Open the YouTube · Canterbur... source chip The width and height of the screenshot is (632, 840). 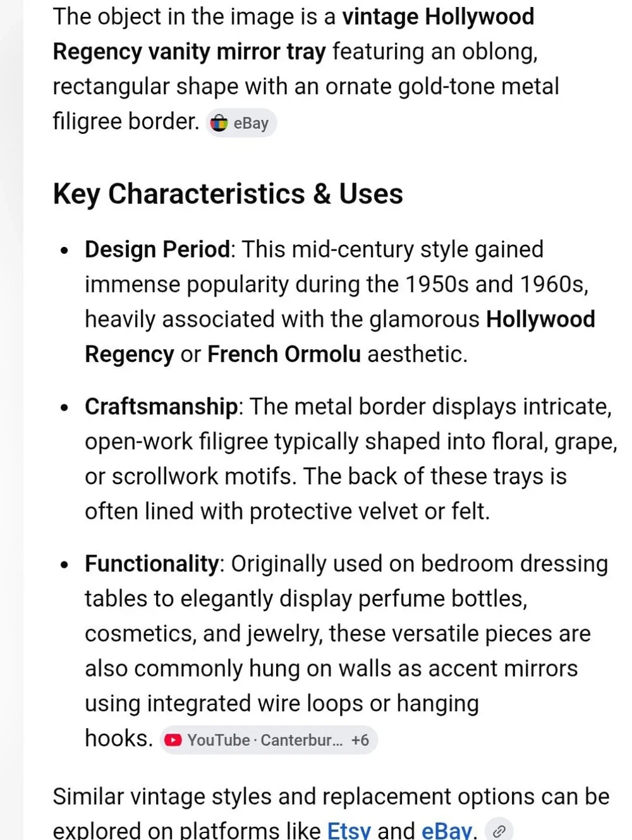pyautogui.click(x=269, y=740)
